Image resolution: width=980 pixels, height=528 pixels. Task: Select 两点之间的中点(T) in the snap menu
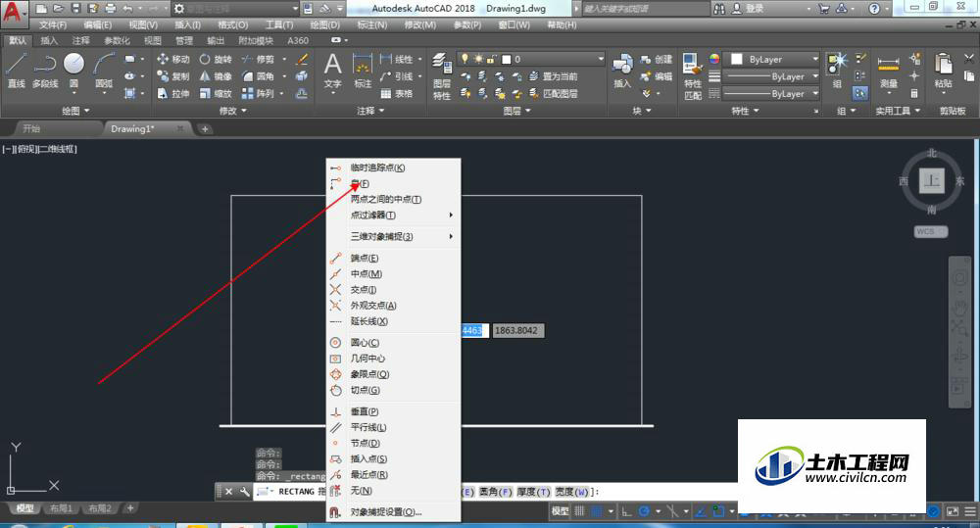coord(393,199)
